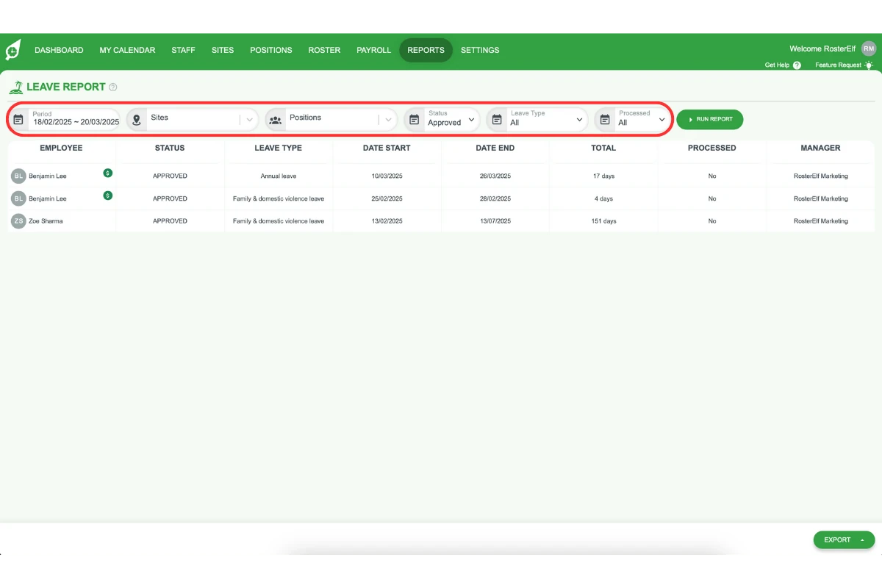This screenshot has height=588, width=882.
Task: Click BL avatar in Annual leave row
Action: point(18,176)
